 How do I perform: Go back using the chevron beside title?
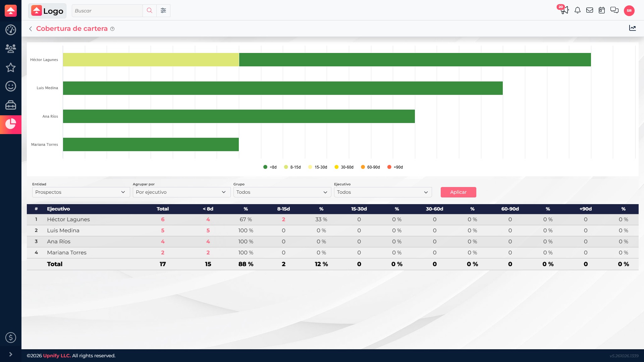[x=31, y=29]
